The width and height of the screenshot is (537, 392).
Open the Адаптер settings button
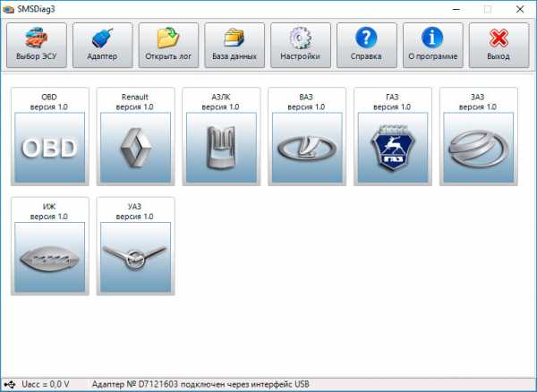[x=102, y=45]
